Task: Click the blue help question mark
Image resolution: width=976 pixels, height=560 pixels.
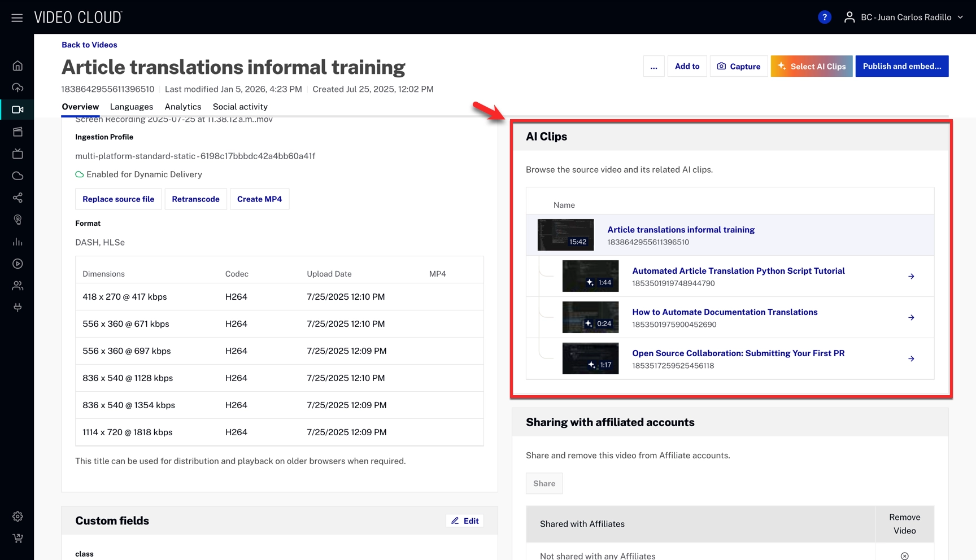Action: (824, 17)
